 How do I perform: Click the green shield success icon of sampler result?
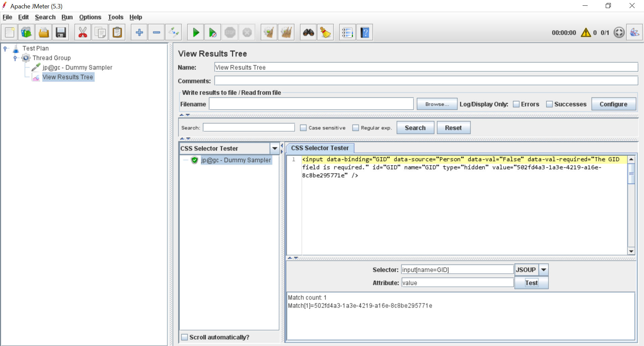[x=195, y=160]
